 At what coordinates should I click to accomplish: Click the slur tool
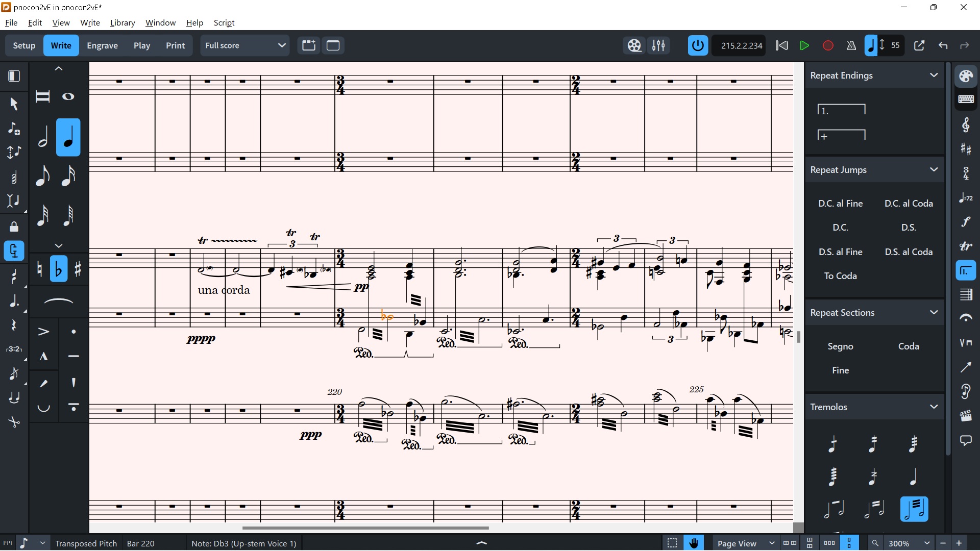59,302
